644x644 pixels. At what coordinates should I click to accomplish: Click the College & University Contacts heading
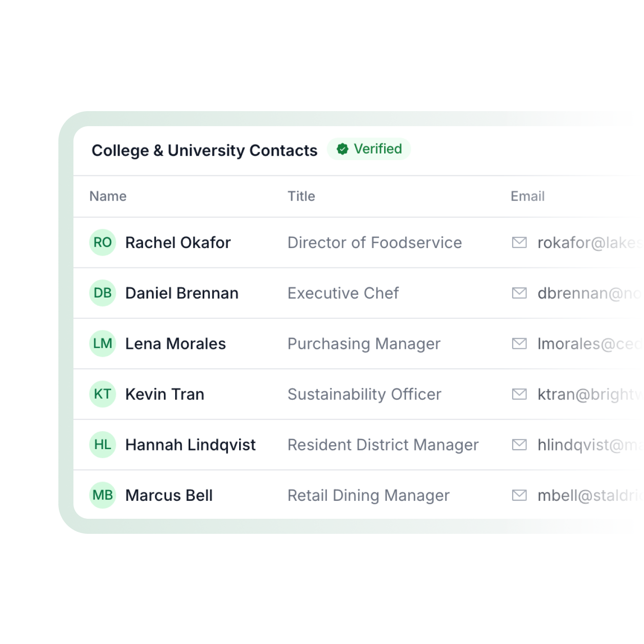pyautogui.click(x=204, y=150)
